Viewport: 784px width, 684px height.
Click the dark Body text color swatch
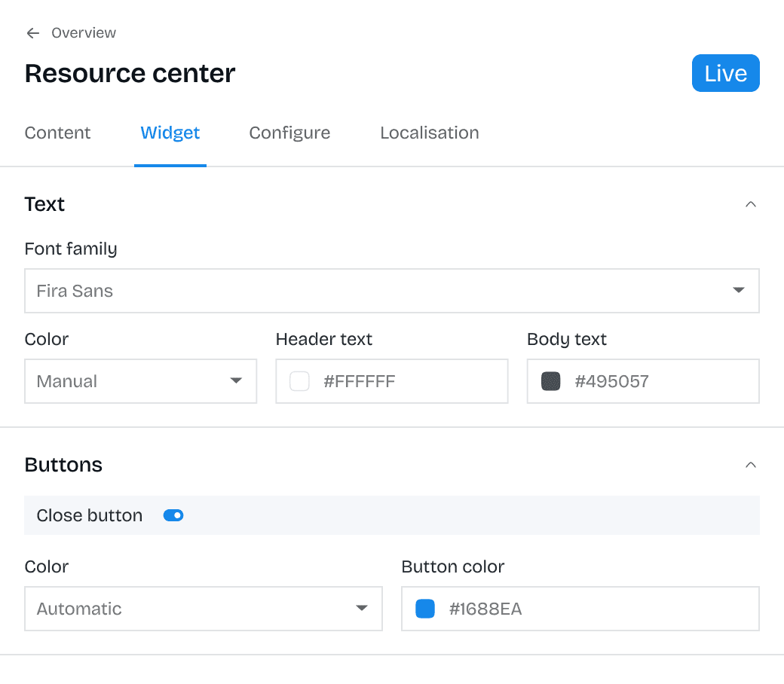550,381
